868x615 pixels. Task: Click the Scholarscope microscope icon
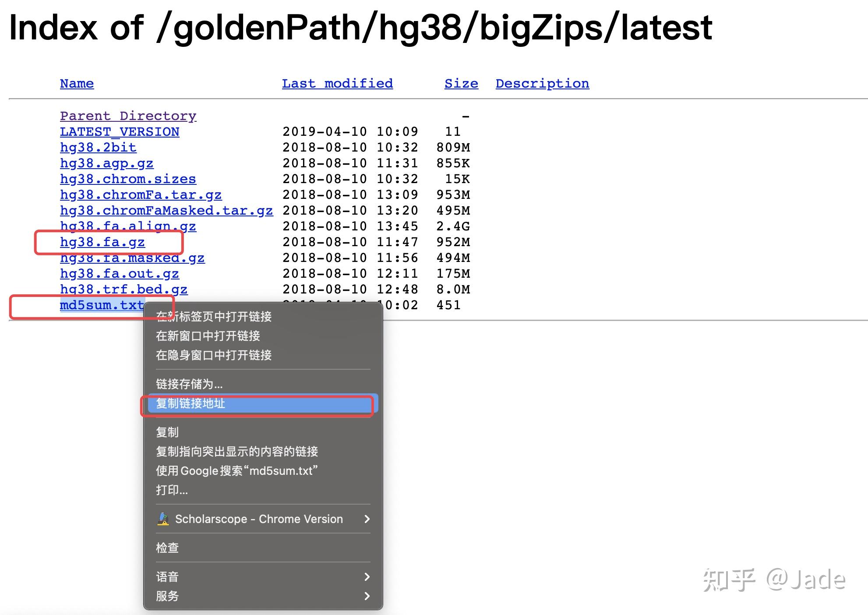[x=163, y=520]
